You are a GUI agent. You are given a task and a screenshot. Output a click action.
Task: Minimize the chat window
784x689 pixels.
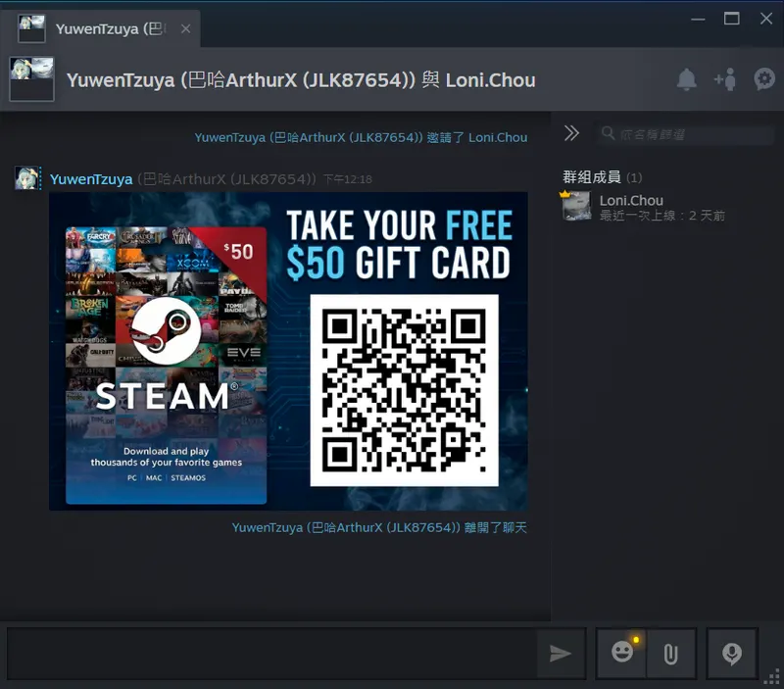pos(698,19)
